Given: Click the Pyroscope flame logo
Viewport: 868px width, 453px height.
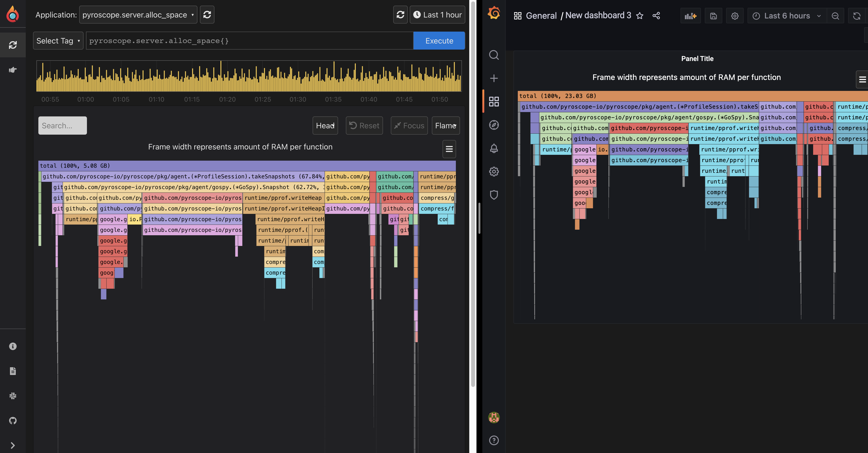Looking at the screenshot, I should [13, 14].
